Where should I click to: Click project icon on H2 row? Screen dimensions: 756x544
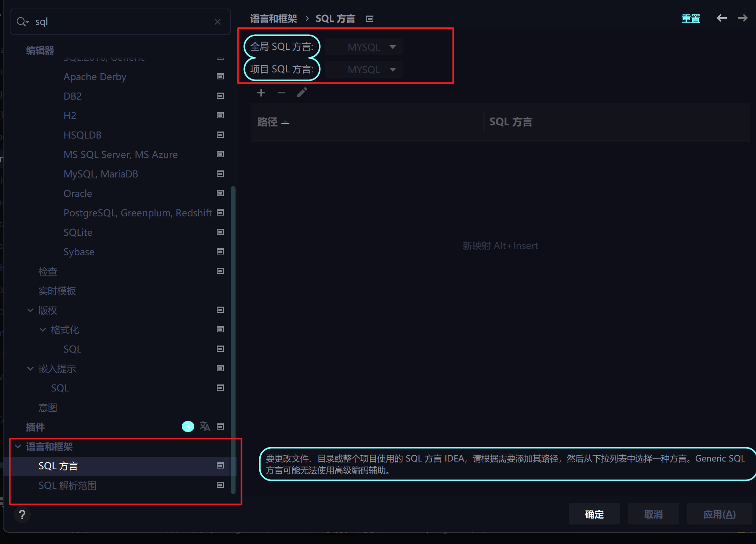pyautogui.click(x=220, y=115)
